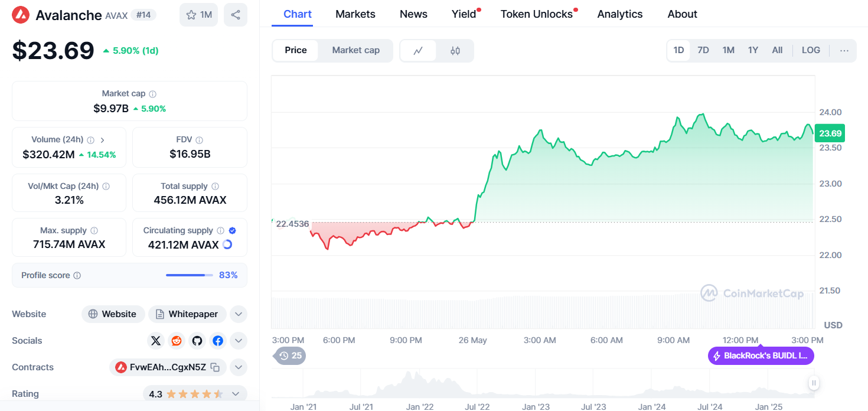Click the #14 rank badge
This screenshot has height=411, width=868.
(143, 15)
